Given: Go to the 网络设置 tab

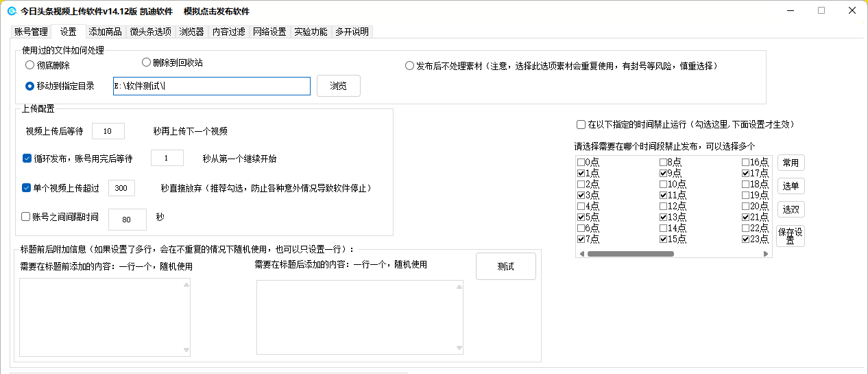Looking at the screenshot, I should click(x=269, y=32).
